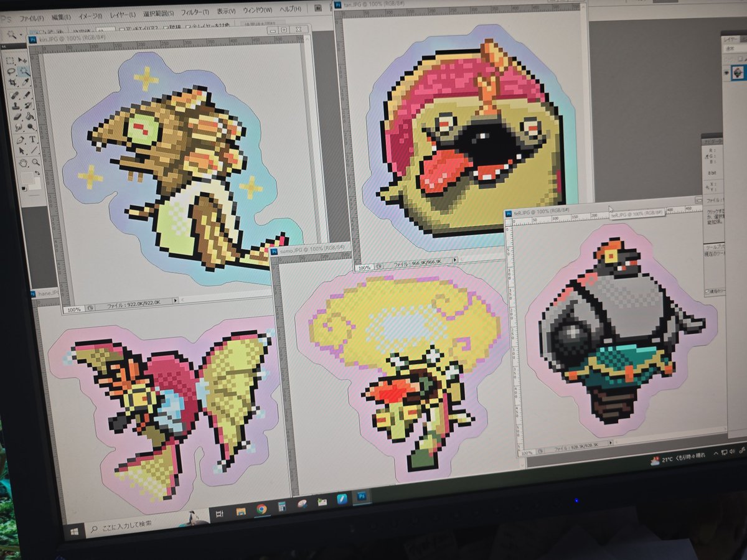The width and height of the screenshot is (747, 560).
Task: Select the Eyedropper tool
Action: 26,82
